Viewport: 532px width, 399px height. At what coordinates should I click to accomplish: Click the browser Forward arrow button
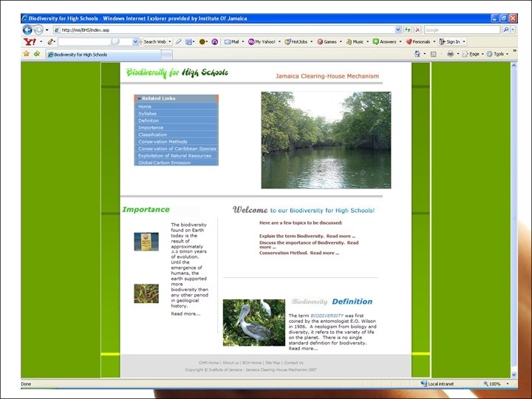(38, 30)
